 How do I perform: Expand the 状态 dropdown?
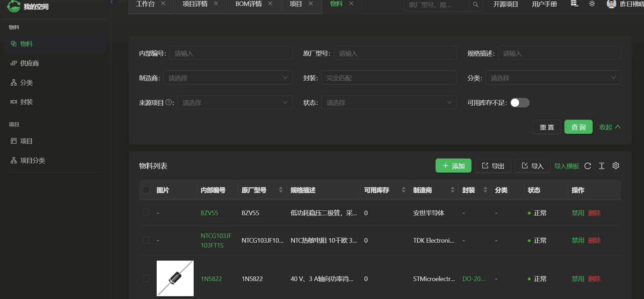tap(389, 102)
